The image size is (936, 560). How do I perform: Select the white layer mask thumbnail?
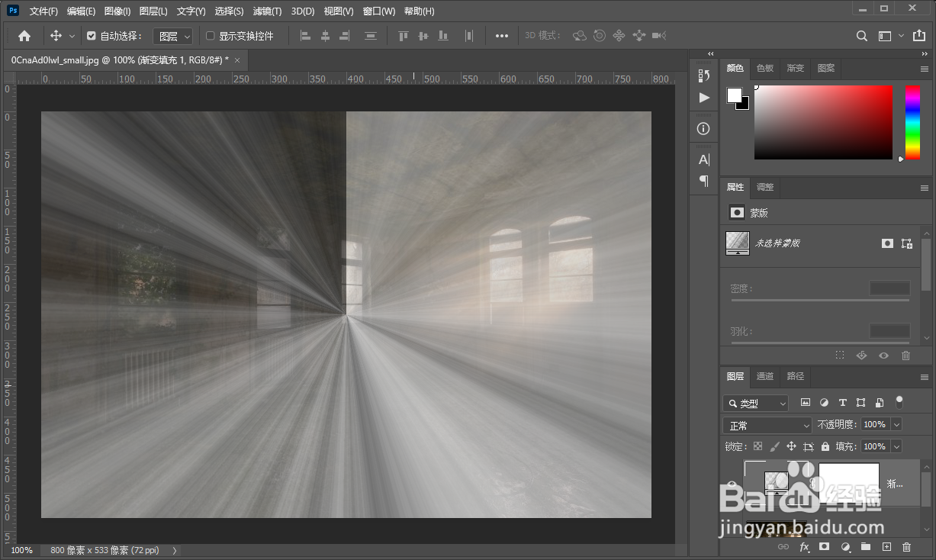point(848,484)
